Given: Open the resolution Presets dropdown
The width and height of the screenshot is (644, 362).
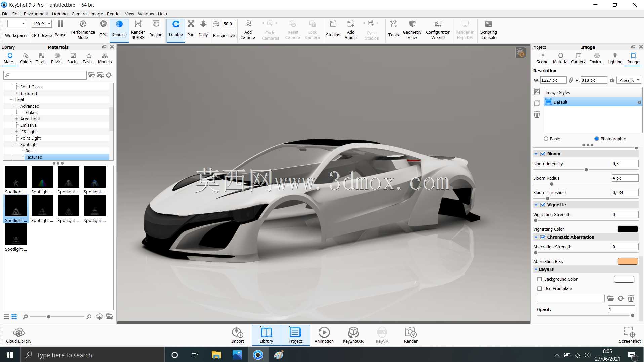Looking at the screenshot, I should tap(629, 80).
